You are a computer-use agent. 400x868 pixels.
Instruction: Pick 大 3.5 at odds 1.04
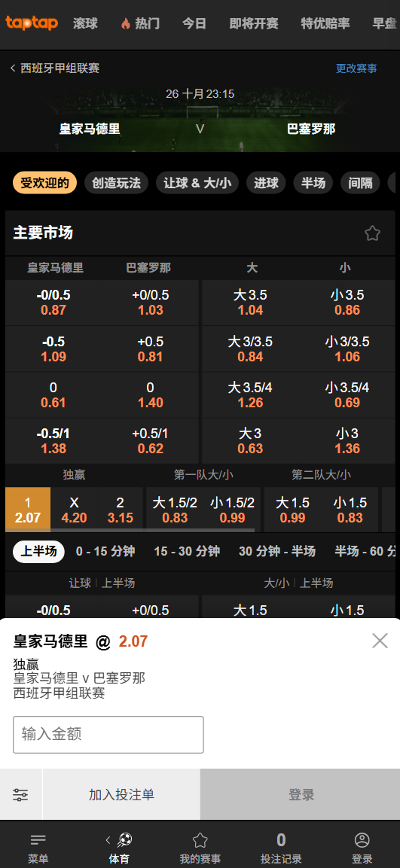click(x=250, y=303)
